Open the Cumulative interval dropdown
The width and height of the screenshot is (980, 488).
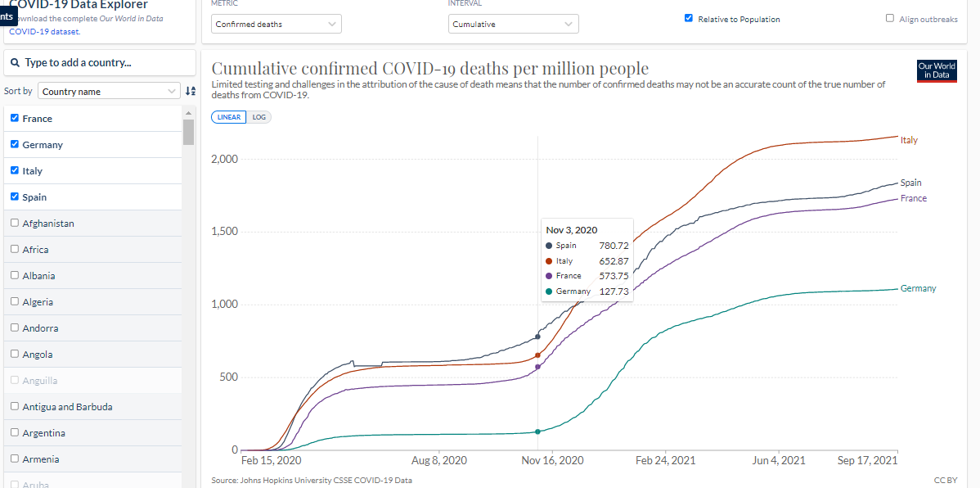513,25
